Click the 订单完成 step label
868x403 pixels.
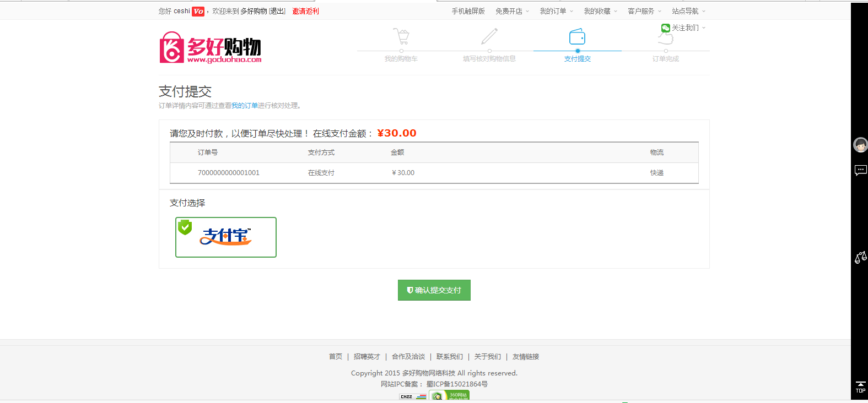[x=666, y=59]
